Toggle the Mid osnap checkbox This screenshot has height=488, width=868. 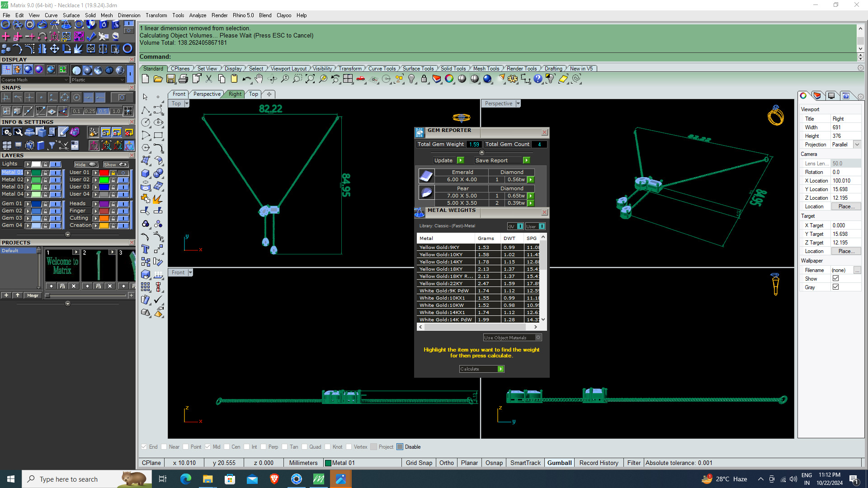pos(208,447)
